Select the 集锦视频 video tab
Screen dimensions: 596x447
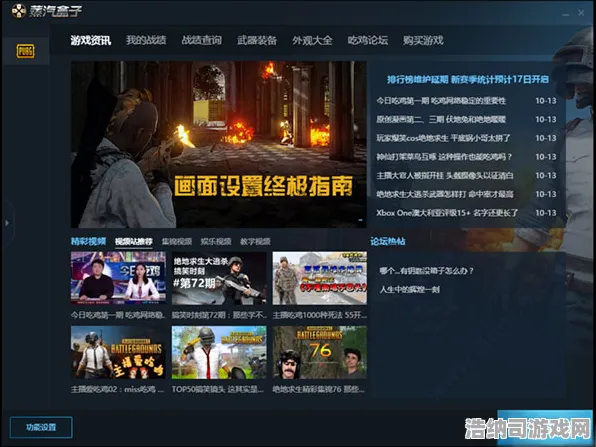coord(177,242)
